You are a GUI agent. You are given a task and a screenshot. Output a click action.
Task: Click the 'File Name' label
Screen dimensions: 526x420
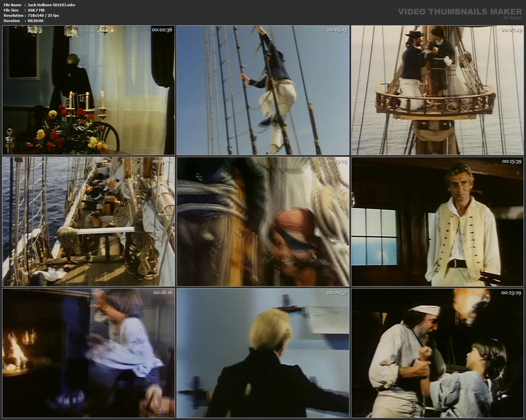click(x=13, y=5)
